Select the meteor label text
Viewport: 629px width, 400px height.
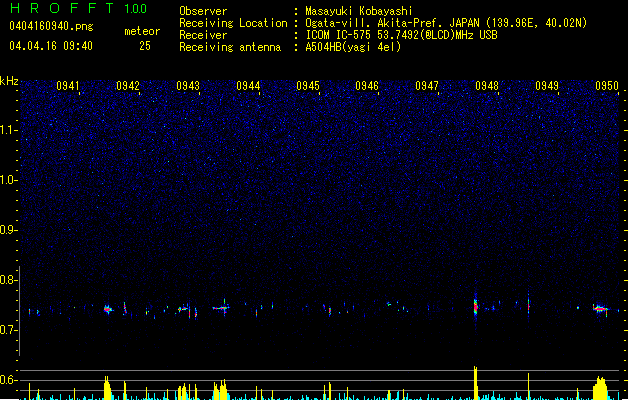click(142, 31)
